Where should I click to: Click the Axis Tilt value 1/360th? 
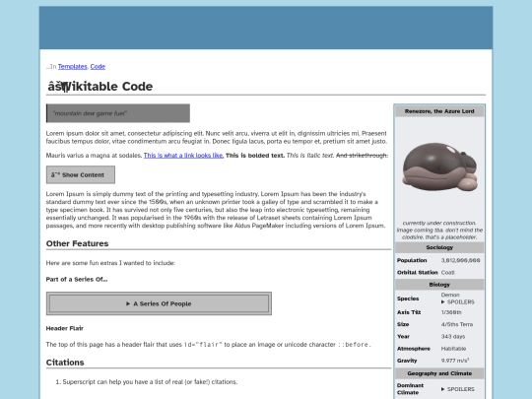451,312
